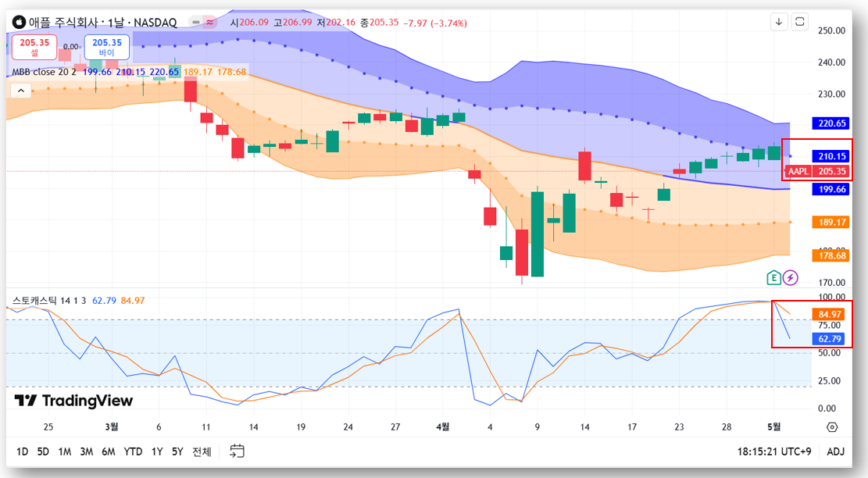This screenshot has height=478, width=868.
Task: Click the 62.79 value in stochastic legend
Action: click(x=104, y=301)
